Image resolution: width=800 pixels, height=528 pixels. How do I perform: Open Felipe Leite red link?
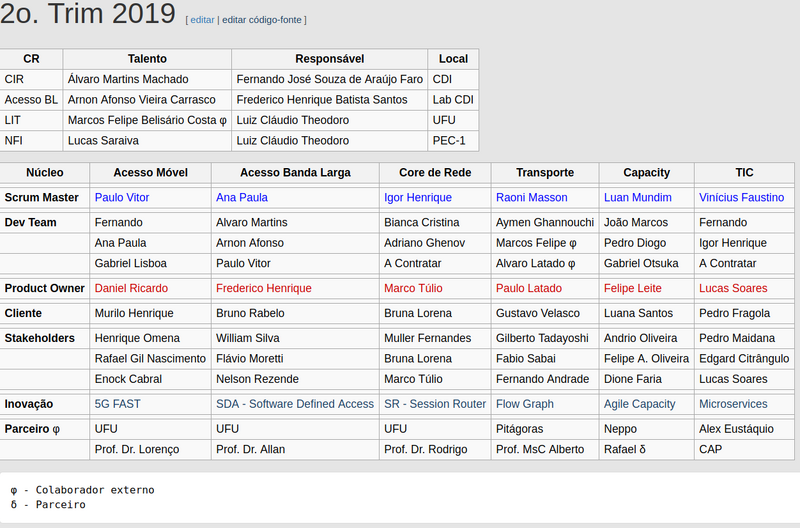(x=633, y=288)
